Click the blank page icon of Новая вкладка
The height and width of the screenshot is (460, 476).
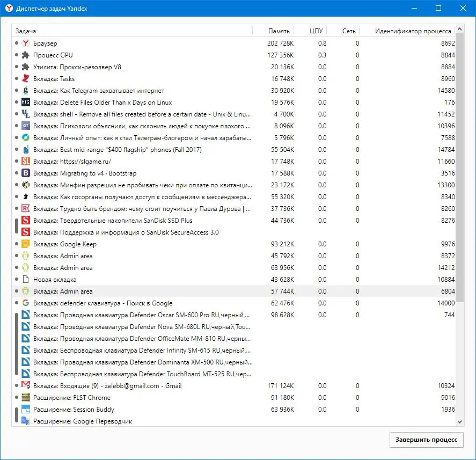26,280
